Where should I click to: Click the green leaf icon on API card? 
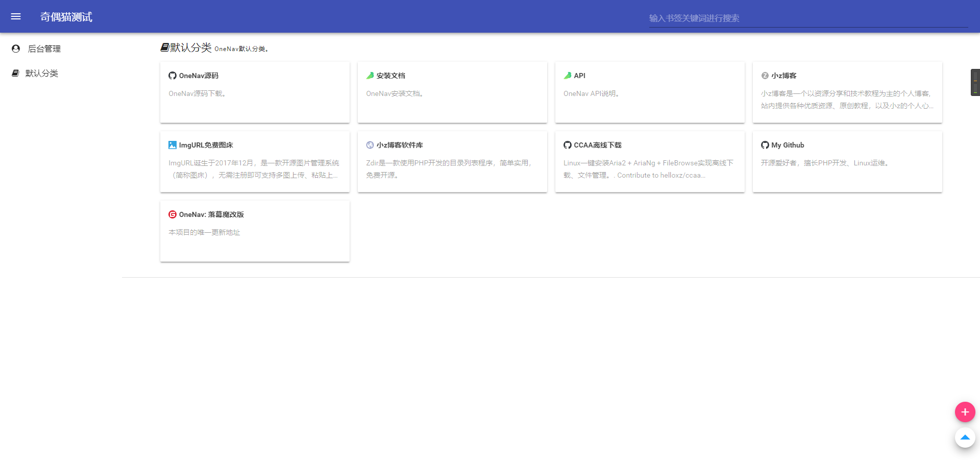[568, 76]
